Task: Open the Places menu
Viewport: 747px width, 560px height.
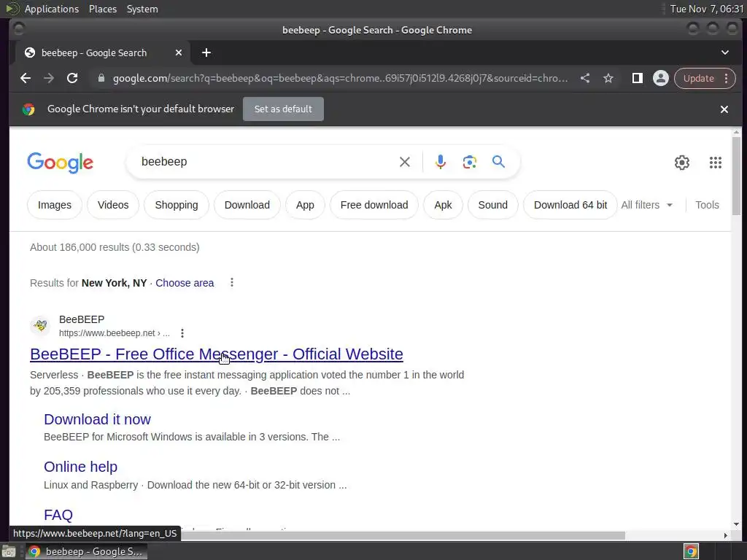Action: click(102, 9)
